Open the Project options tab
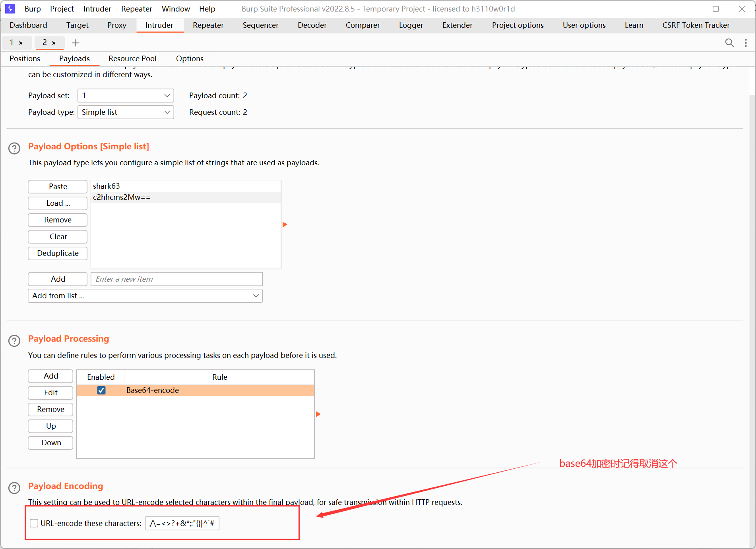The width and height of the screenshot is (756, 549). pyautogui.click(x=518, y=25)
